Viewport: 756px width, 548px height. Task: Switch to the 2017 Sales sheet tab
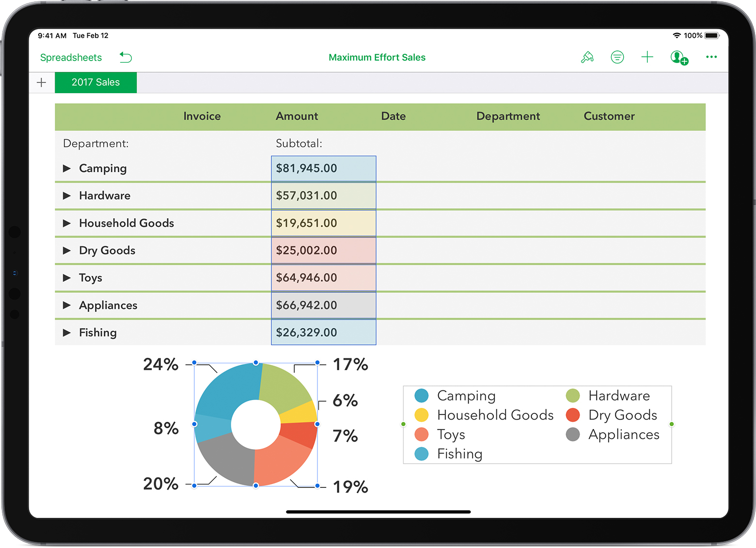click(95, 82)
